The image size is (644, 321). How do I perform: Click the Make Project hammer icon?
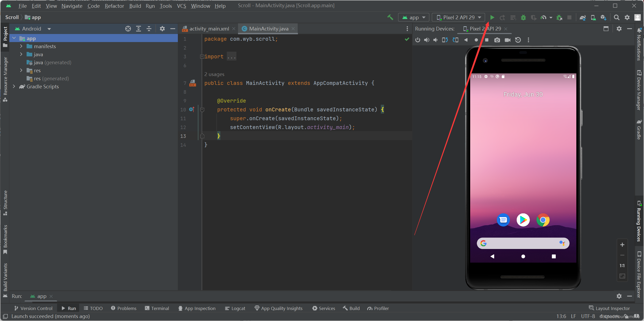point(390,17)
